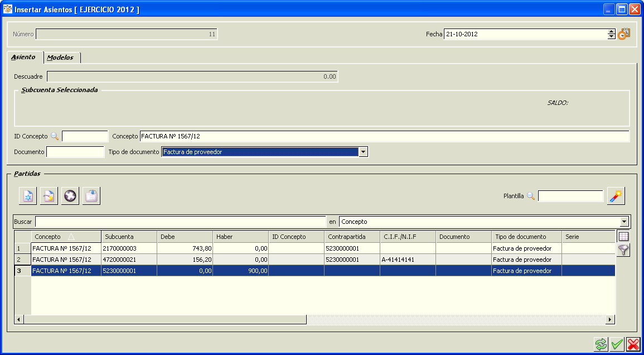Click the Contrapartida column header

(352, 237)
